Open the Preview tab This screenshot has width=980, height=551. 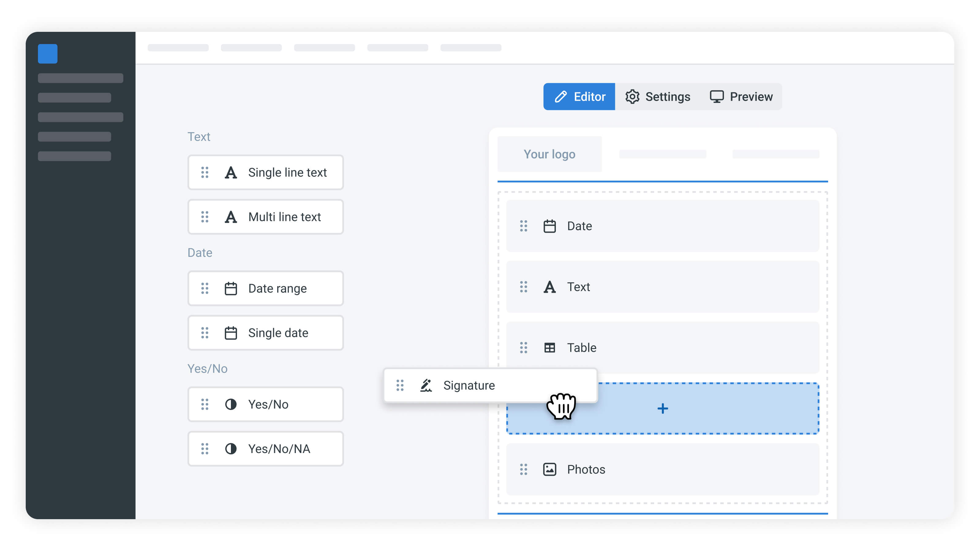[x=741, y=97]
